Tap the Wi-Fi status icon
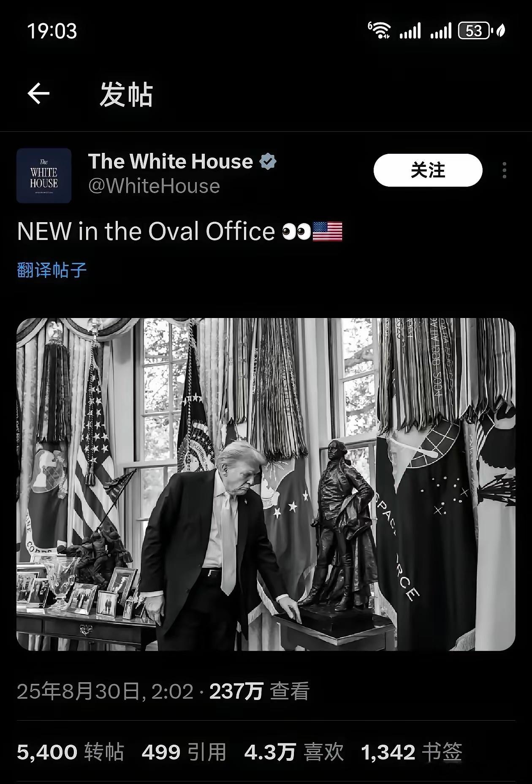Viewport: 532px width, 784px height. click(x=380, y=31)
